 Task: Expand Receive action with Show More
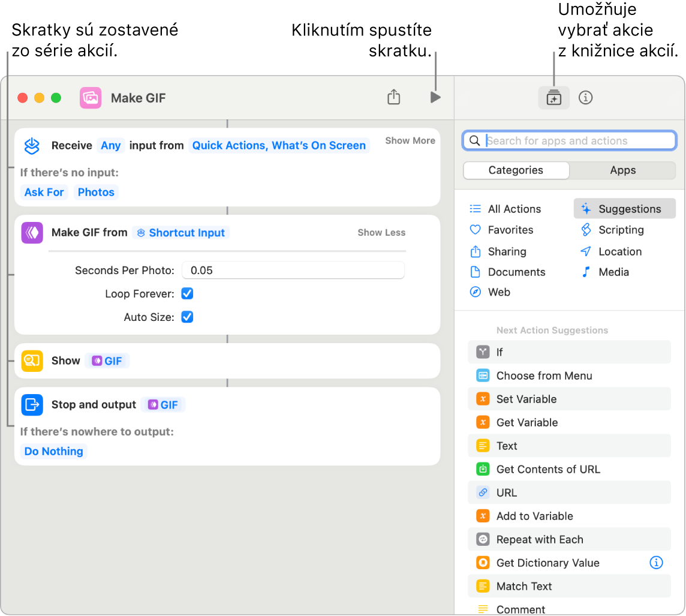[410, 140]
